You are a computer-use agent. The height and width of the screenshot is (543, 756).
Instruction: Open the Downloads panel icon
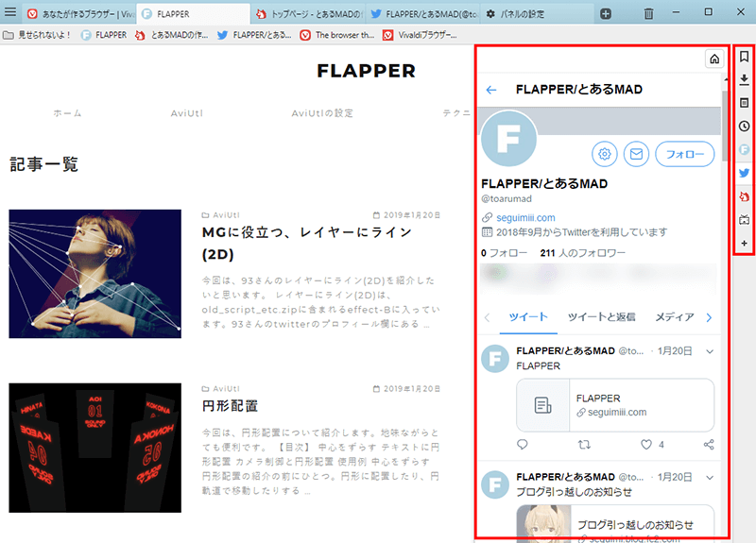click(x=744, y=79)
